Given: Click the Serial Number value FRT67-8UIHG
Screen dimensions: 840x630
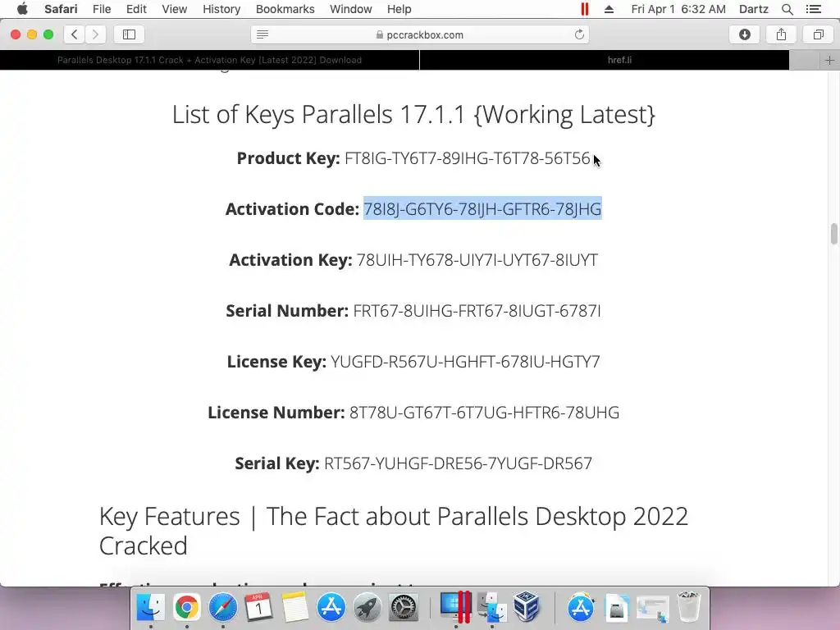Looking at the screenshot, I should pyautogui.click(x=477, y=311).
